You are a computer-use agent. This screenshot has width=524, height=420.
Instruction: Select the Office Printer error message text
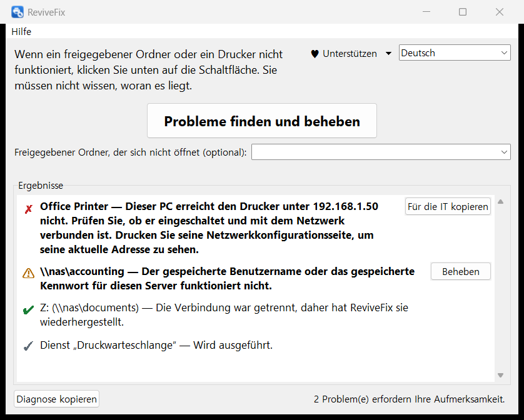[x=209, y=228]
